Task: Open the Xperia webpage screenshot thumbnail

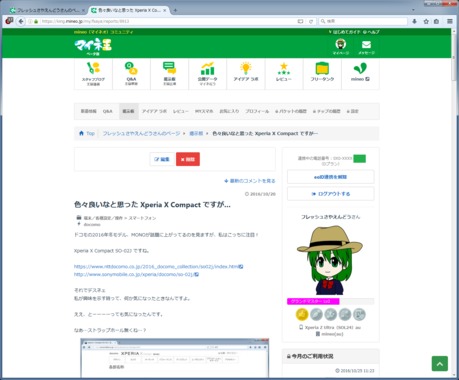Action: (175, 358)
